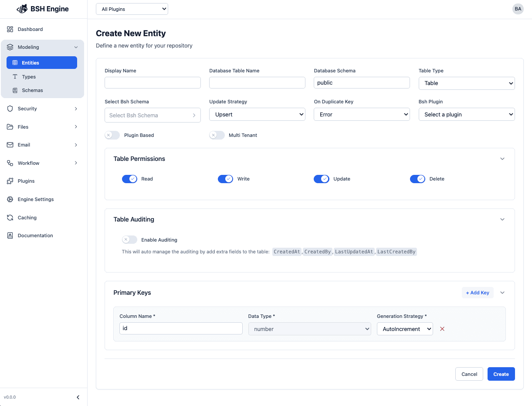Open the All Plugins dropdown
The width and height of the screenshot is (532, 406).
click(x=132, y=9)
